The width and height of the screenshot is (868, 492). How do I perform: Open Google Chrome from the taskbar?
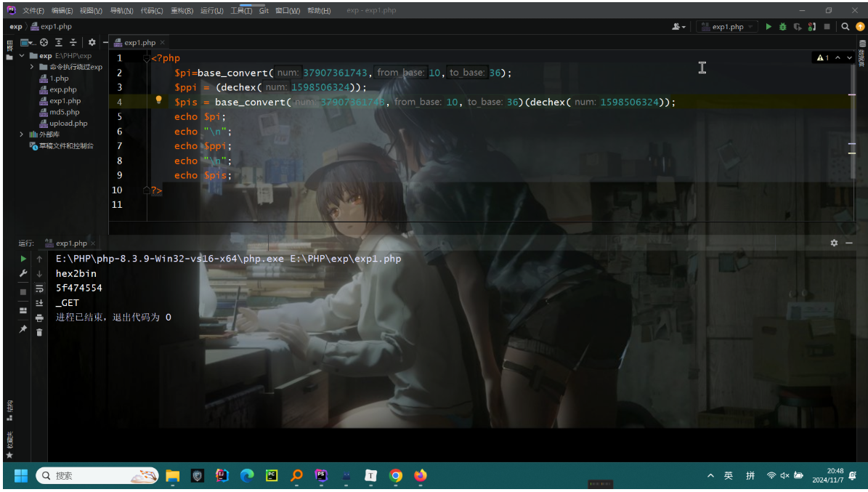point(395,475)
